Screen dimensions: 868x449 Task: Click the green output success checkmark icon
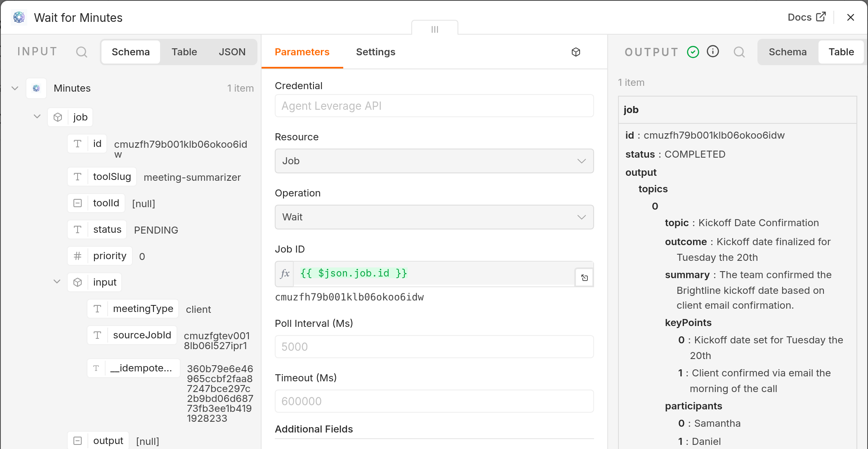693,52
